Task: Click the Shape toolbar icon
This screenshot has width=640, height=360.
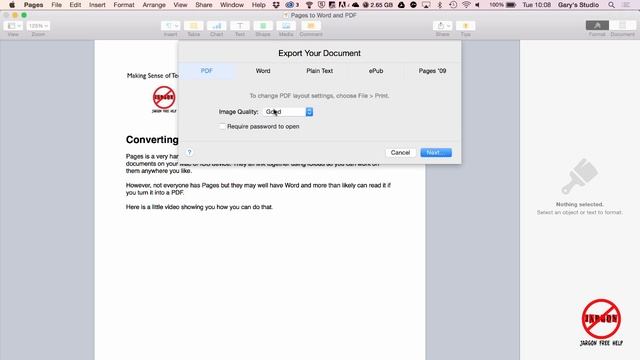Action: 263,26
